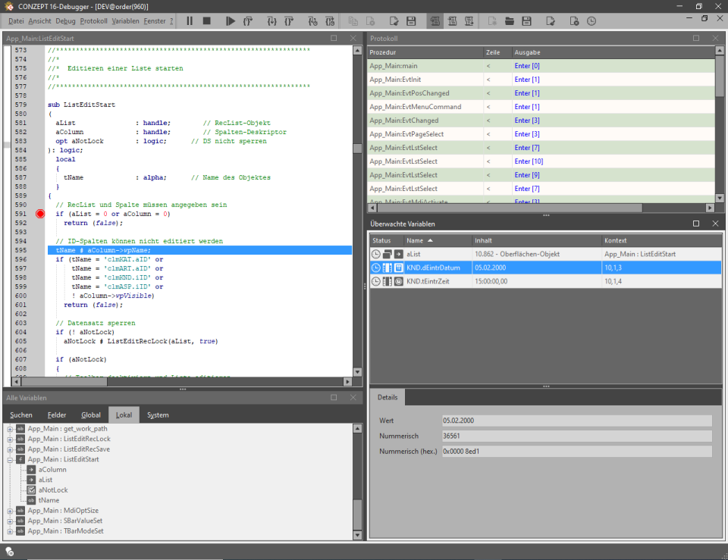Open folder icon in the toolbar
This screenshot has width=728, height=560.
coord(510,21)
